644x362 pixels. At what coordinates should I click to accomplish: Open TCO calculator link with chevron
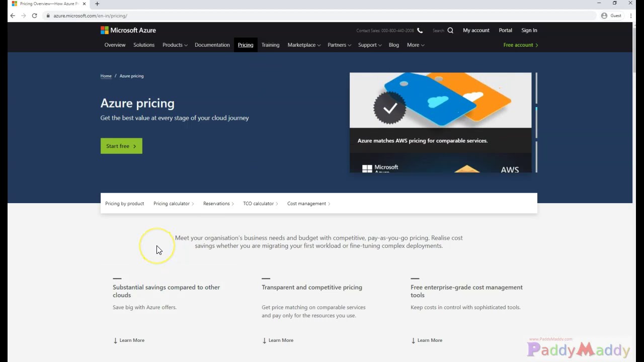click(x=261, y=204)
